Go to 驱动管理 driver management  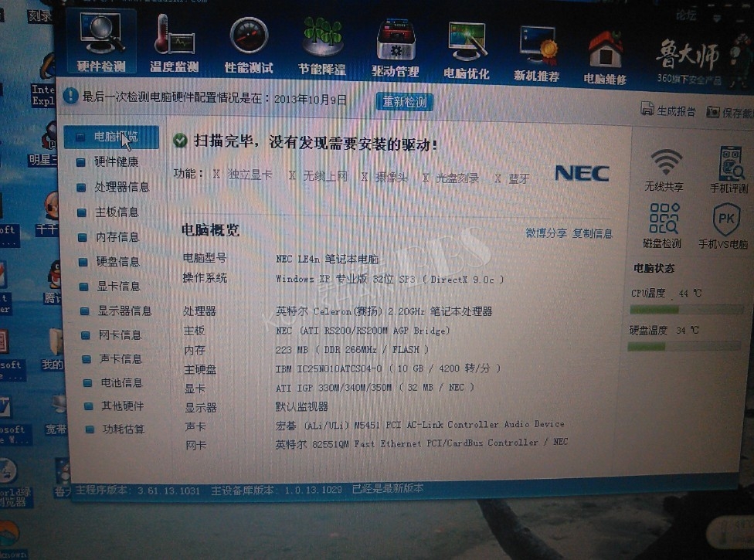point(396,48)
